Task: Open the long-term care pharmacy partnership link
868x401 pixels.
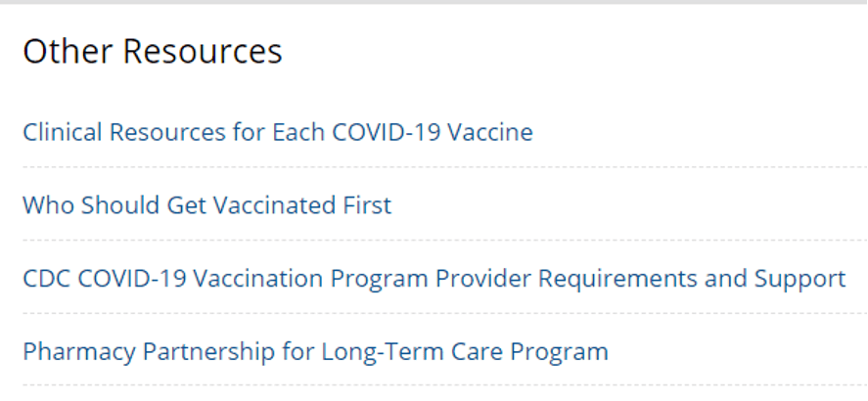Action: (x=315, y=351)
